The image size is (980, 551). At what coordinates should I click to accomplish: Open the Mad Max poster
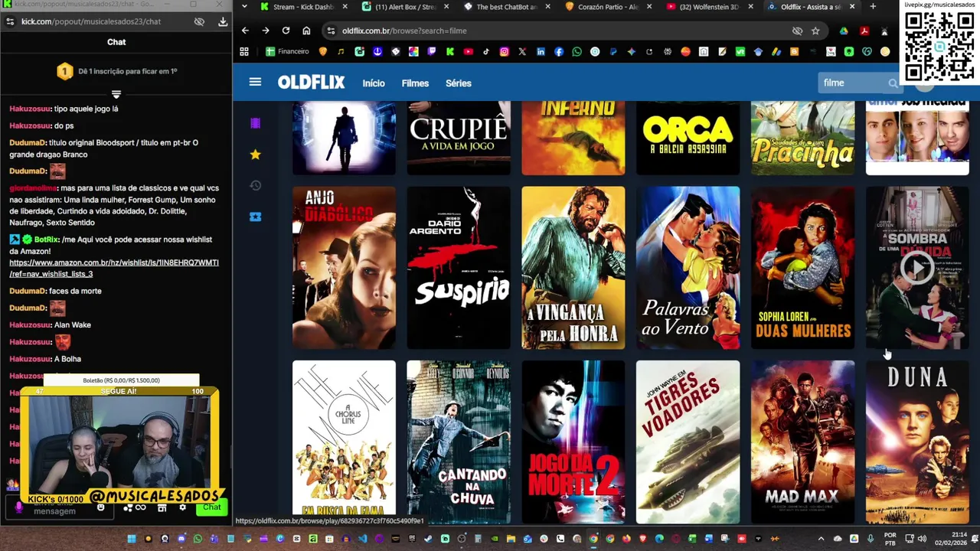tap(802, 442)
